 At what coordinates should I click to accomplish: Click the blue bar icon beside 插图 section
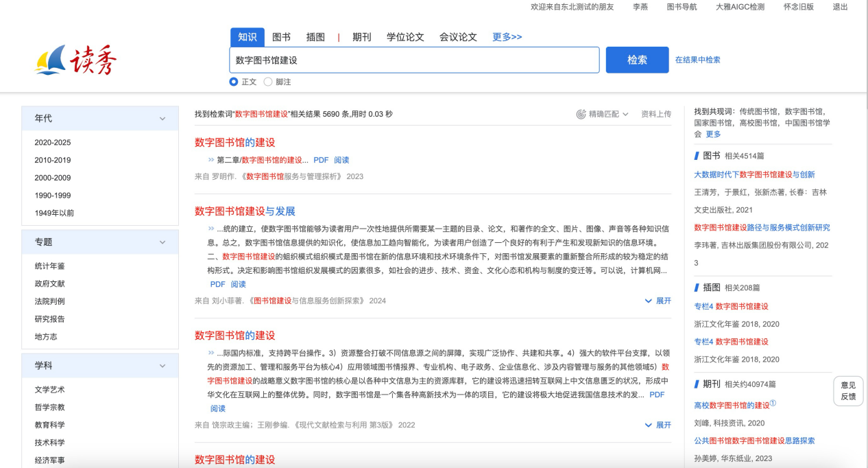697,288
